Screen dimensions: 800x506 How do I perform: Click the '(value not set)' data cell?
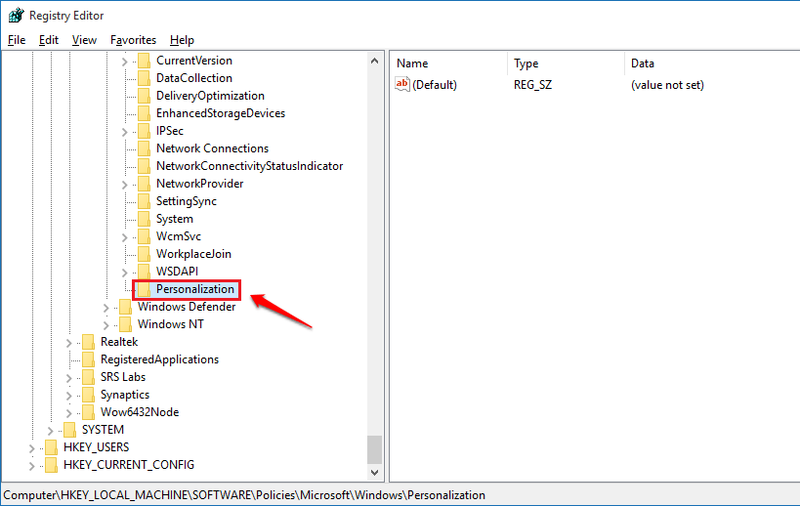(667, 85)
